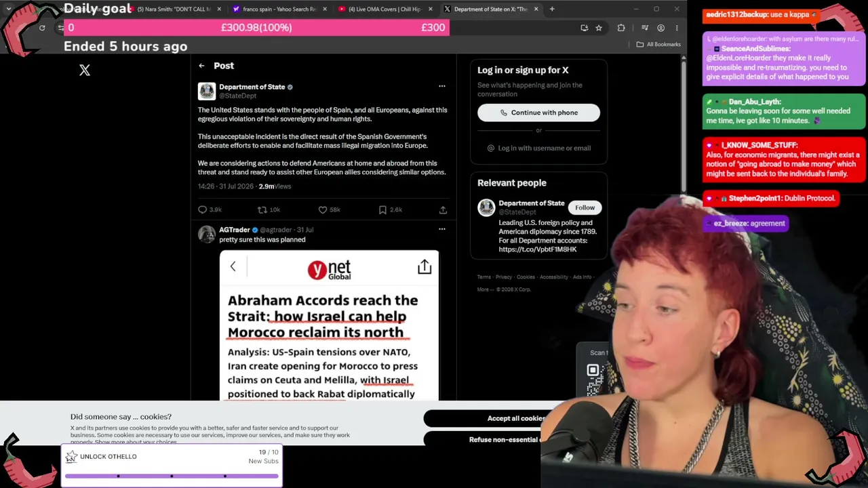
Task: Click ez_breeze agreement chat message
Action: [x=745, y=224]
